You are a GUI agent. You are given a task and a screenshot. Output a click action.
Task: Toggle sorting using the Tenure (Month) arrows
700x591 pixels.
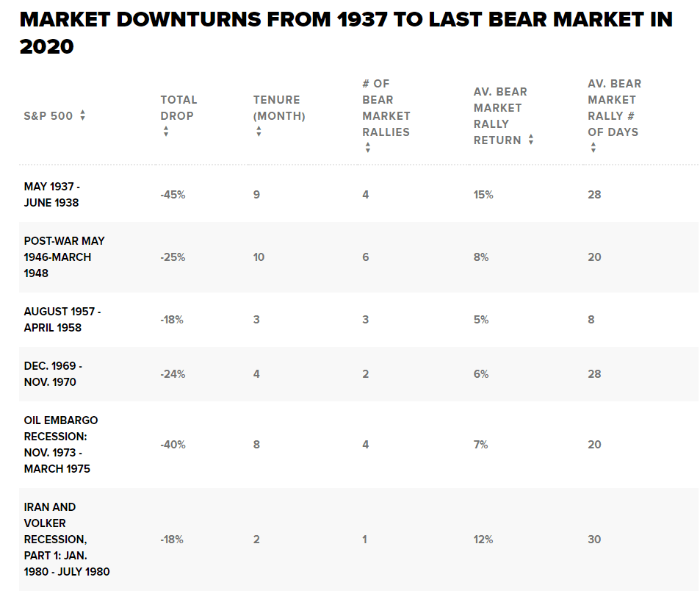click(x=259, y=132)
